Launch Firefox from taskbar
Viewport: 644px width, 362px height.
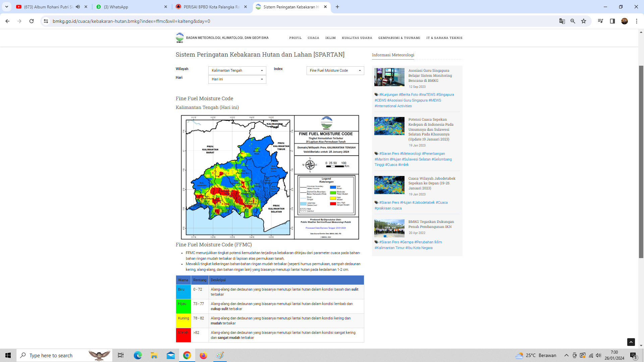[x=204, y=355]
